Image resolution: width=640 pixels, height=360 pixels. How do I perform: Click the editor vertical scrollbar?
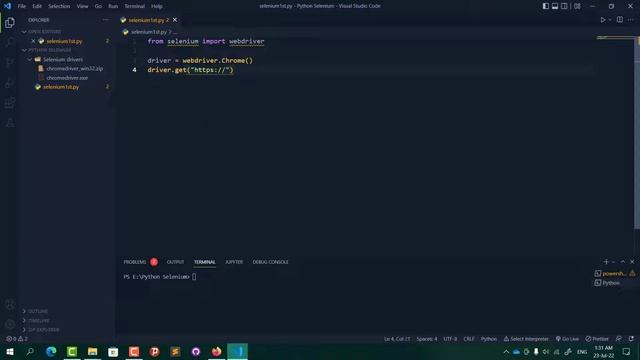(x=637, y=133)
